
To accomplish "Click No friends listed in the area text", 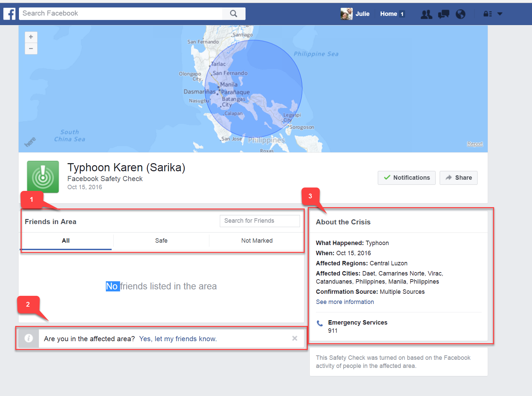I will click(161, 286).
